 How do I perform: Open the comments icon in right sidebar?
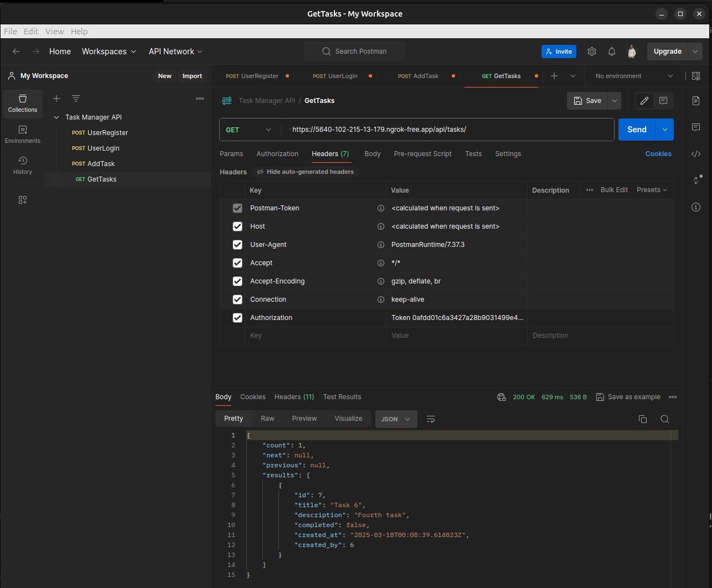pyautogui.click(x=696, y=127)
